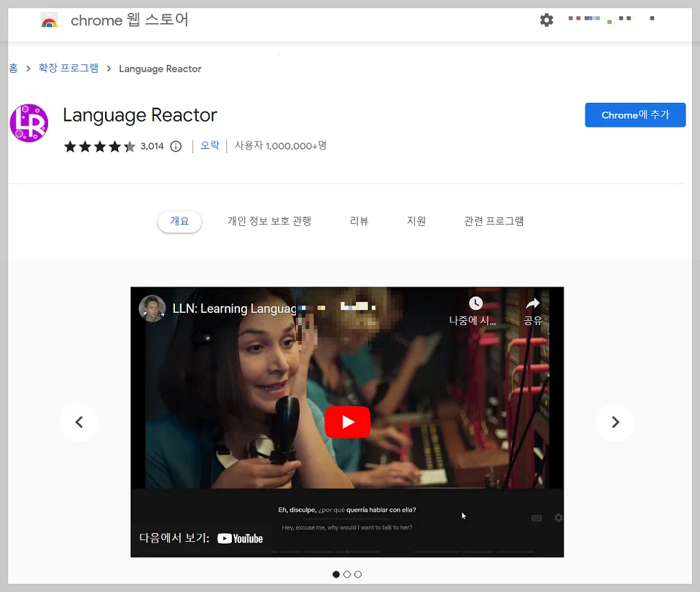Select the Language Reactor extension logo

click(28, 123)
